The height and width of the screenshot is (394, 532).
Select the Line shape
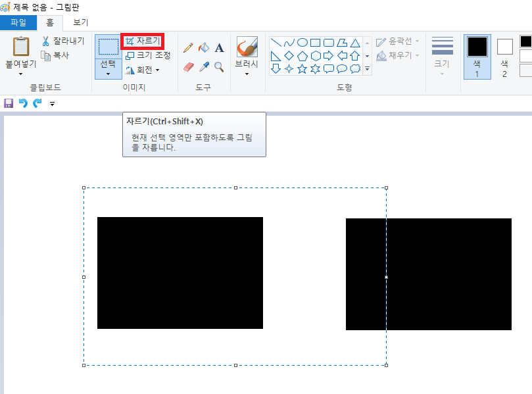pos(276,43)
